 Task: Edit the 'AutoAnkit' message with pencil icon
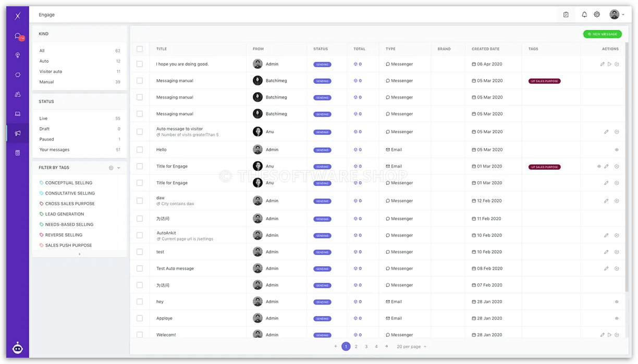pyautogui.click(x=606, y=235)
